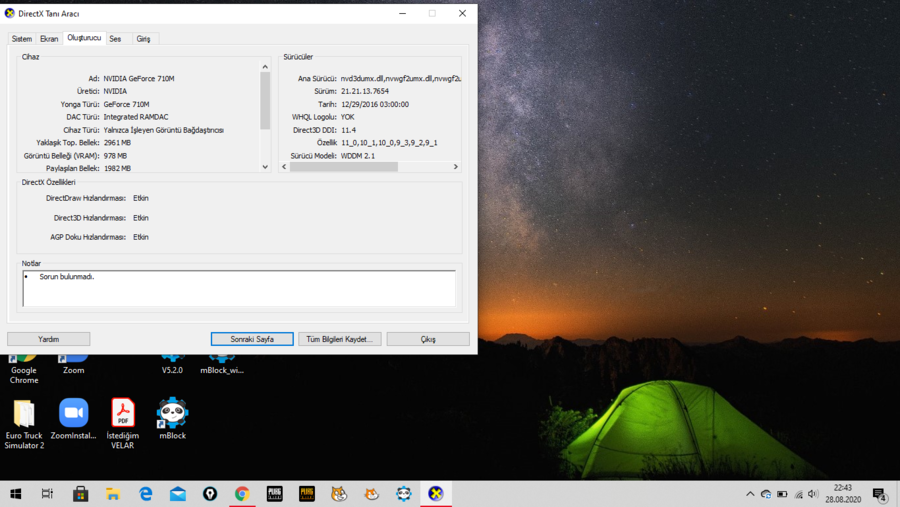Open the Windows Start menu
The height and width of the screenshot is (507, 900).
point(15,494)
